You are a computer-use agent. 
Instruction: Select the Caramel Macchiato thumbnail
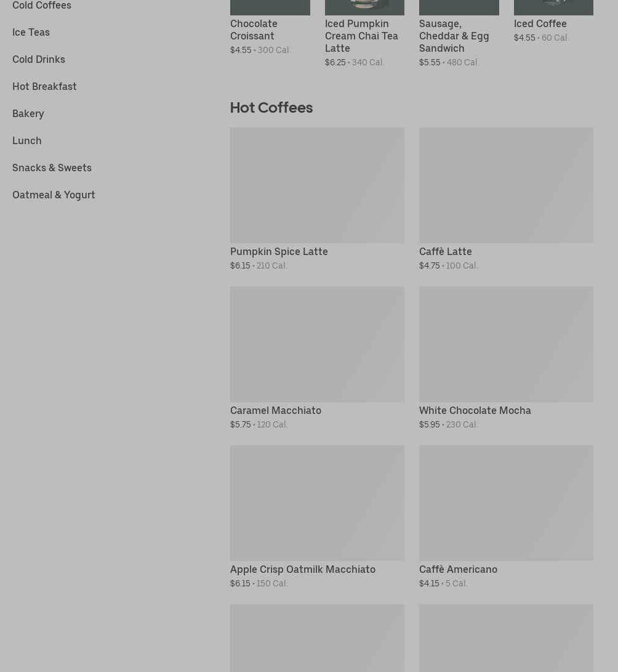click(317, 344)
